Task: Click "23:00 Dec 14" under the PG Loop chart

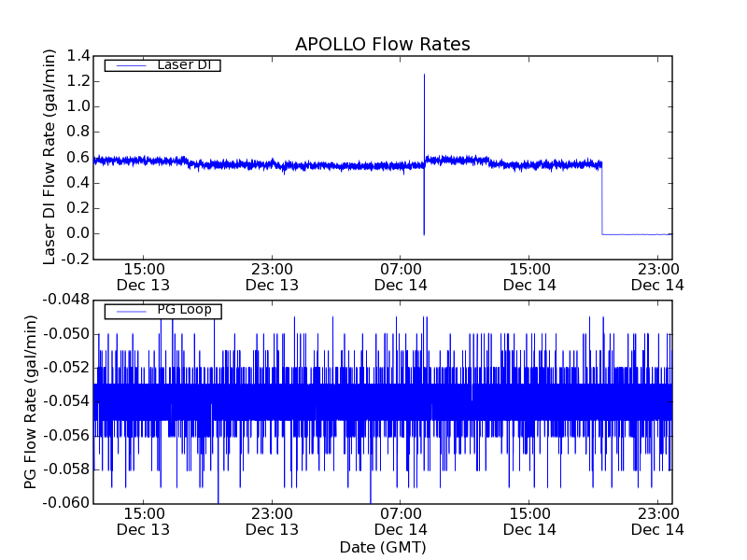Action: coord(658,522)
